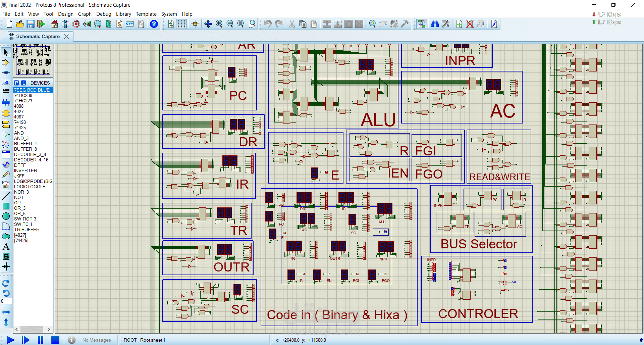This screenshot has width=644, height=345.
Task: Click the schematic overview thumbnail
Action: (x=33, y=60)
